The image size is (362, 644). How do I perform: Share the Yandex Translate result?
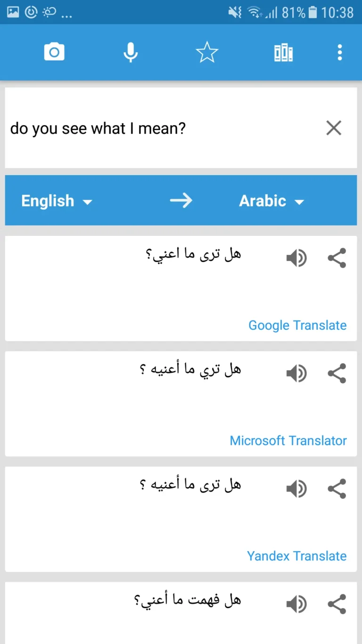337,488
